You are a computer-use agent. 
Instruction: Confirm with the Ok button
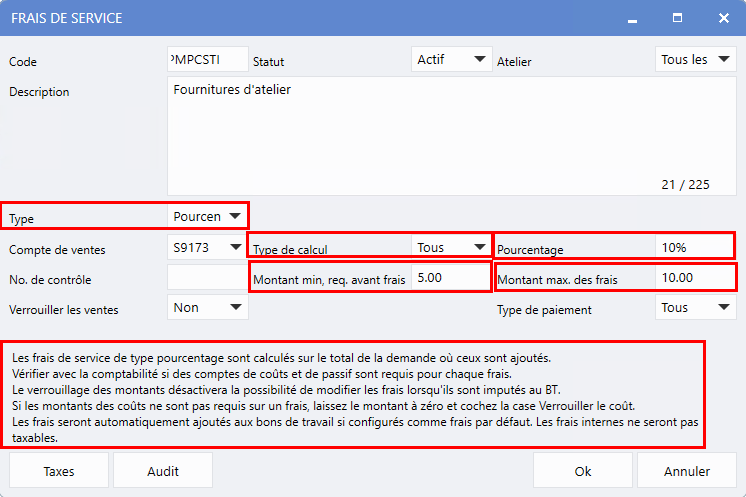click(x=583, y=471)
